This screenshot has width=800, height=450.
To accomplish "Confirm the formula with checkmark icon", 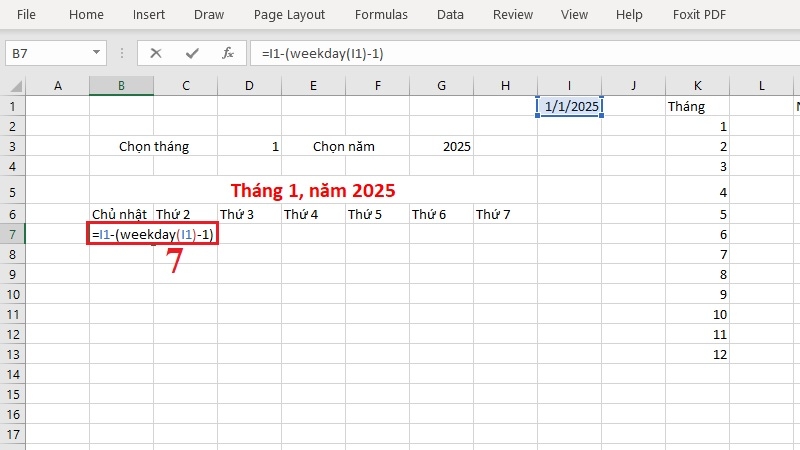I will tap(192, 53).
